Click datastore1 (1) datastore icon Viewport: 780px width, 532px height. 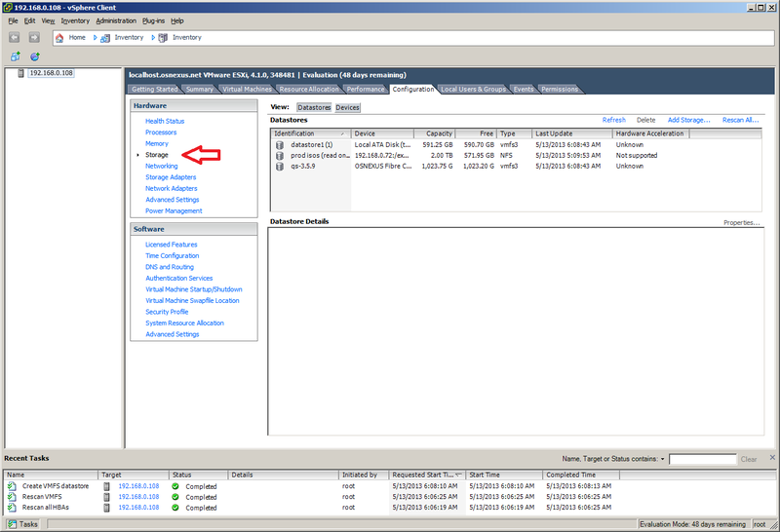click(280, 144)
